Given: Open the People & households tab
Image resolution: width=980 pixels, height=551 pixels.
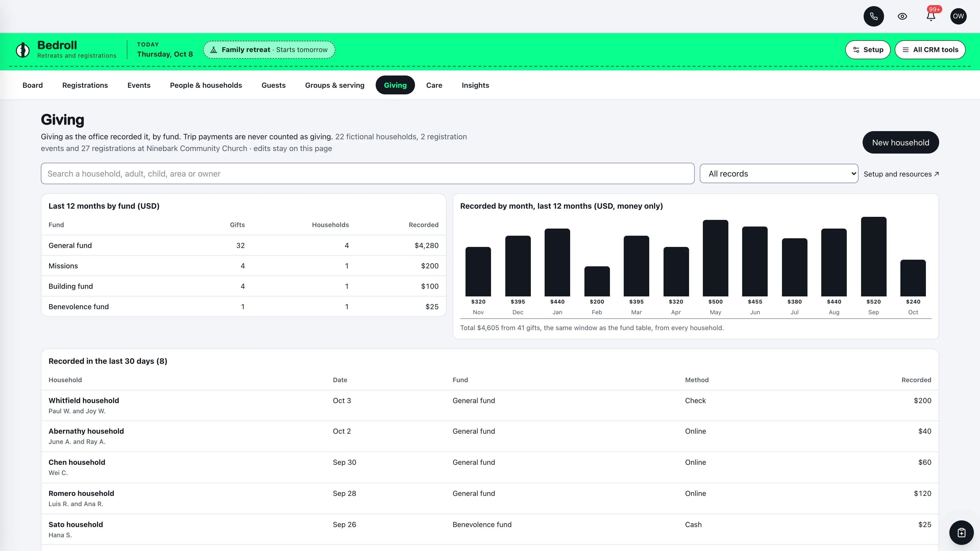Looking at the screenshot, I should point(206,85).
